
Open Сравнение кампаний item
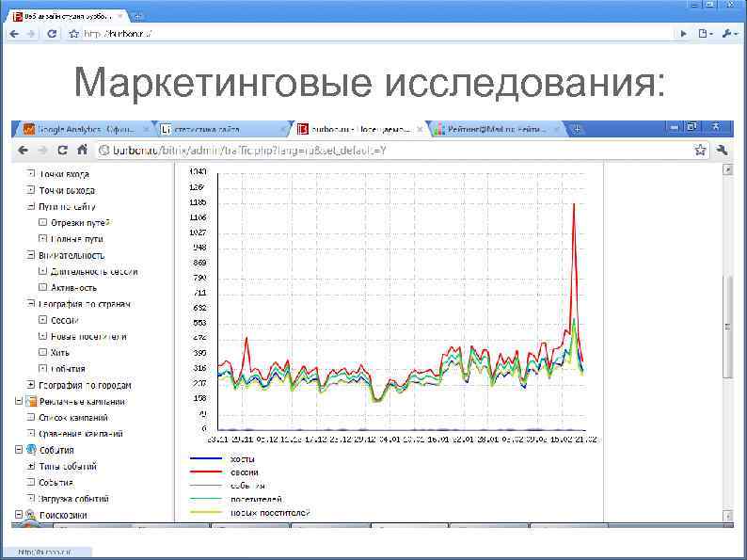coord(81,434)
